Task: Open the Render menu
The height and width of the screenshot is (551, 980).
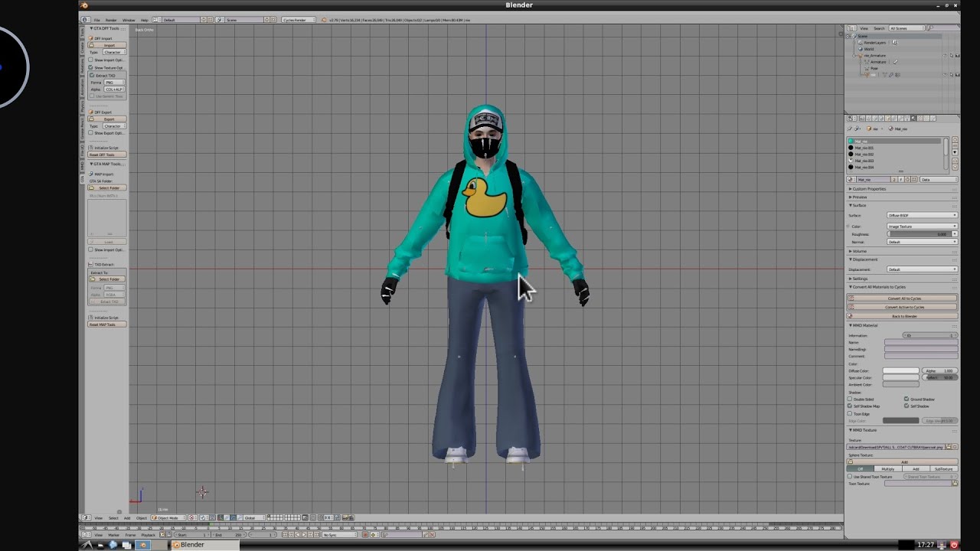Action: tap(111, 20)
